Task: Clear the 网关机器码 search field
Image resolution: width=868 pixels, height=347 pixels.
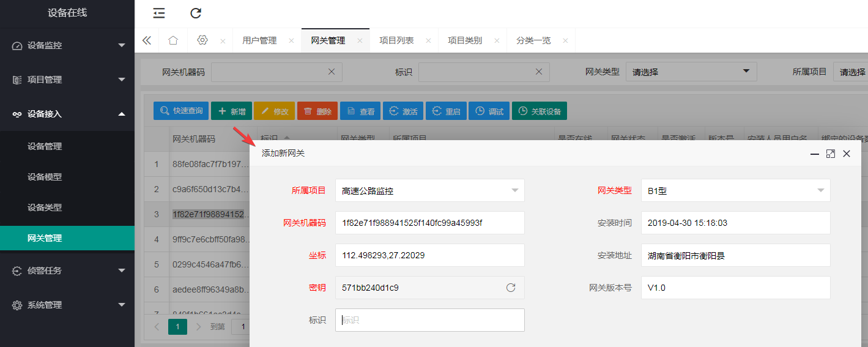Action: point(332,72)
